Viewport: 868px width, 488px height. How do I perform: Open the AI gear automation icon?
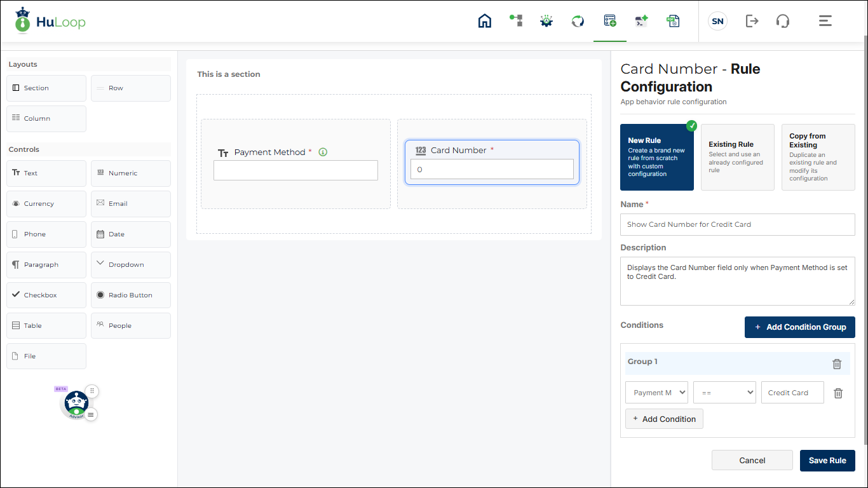546,21
